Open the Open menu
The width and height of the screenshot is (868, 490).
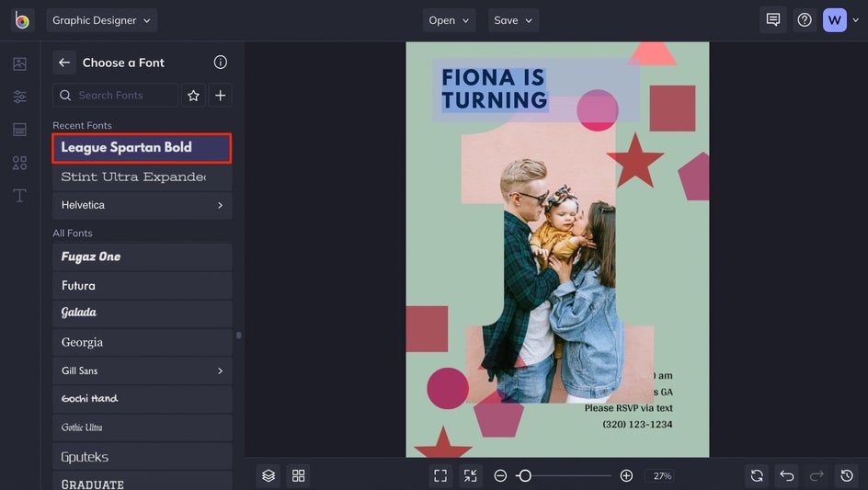click(449, 20)
